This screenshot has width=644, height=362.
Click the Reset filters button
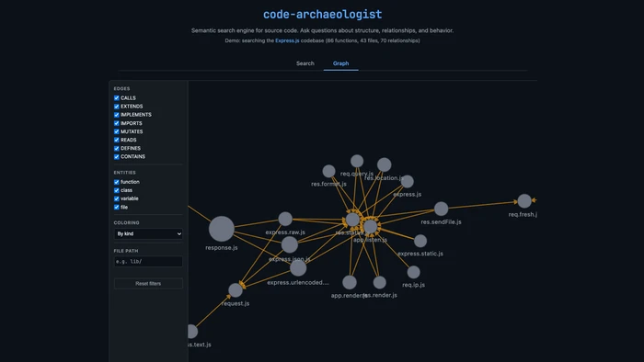click(148, 284)
